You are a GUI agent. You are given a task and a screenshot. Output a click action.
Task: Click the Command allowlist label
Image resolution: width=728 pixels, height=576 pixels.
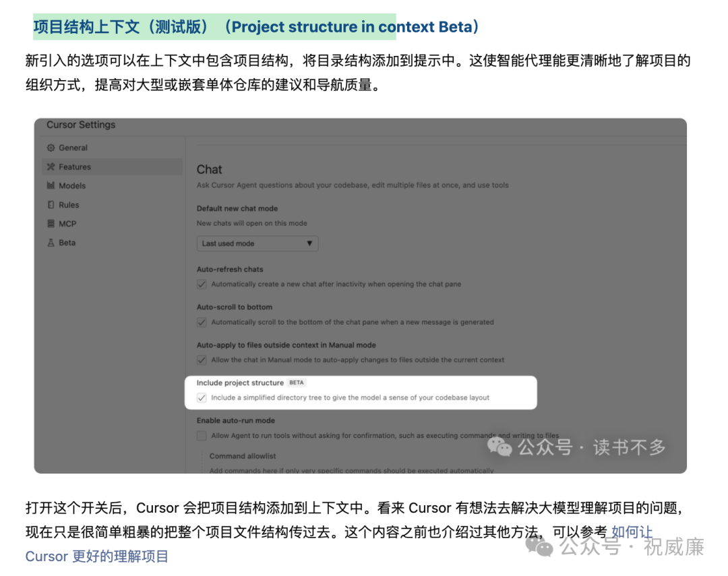point(243,456)
